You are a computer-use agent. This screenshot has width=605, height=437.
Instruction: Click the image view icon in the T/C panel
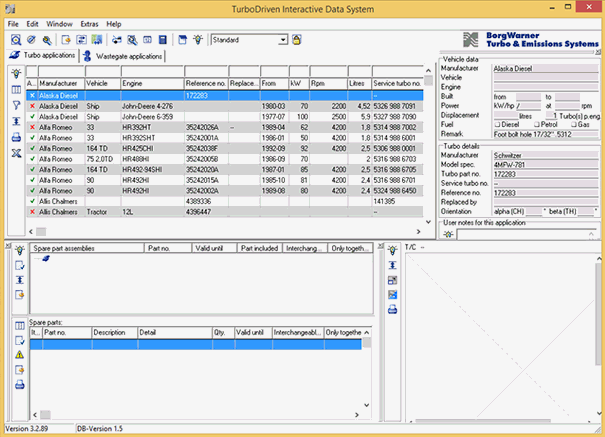[x=392, y=294]
